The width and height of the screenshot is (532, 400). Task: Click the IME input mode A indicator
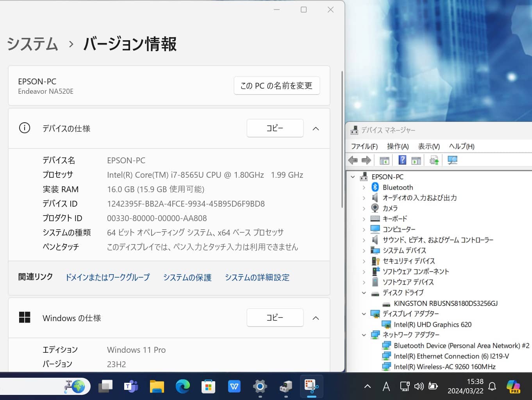(386, 386)
